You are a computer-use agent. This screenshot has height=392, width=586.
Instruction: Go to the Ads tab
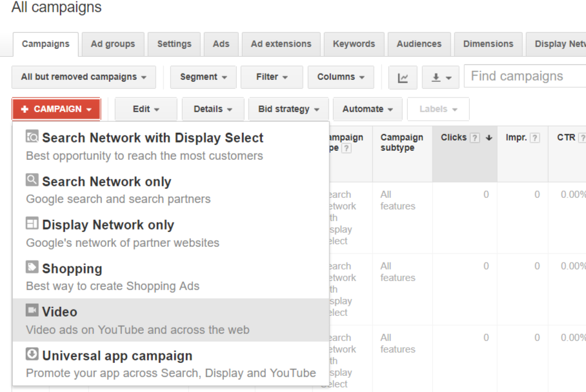tap(221, 44)
